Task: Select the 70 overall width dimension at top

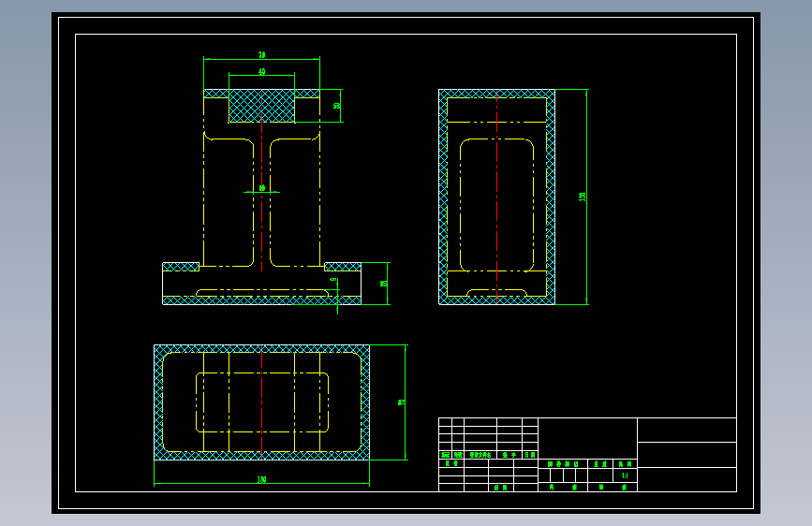Action: [x=262, y=55]
